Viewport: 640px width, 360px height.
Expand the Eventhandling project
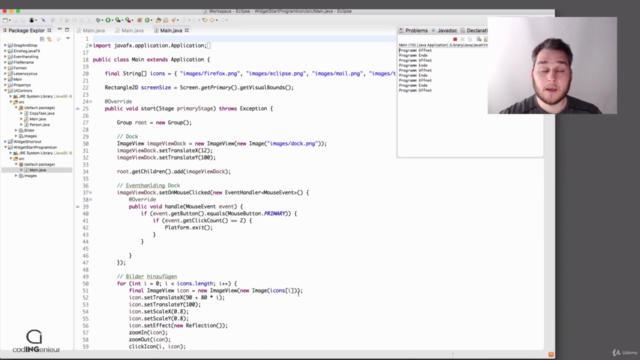[x=5, y=57]
